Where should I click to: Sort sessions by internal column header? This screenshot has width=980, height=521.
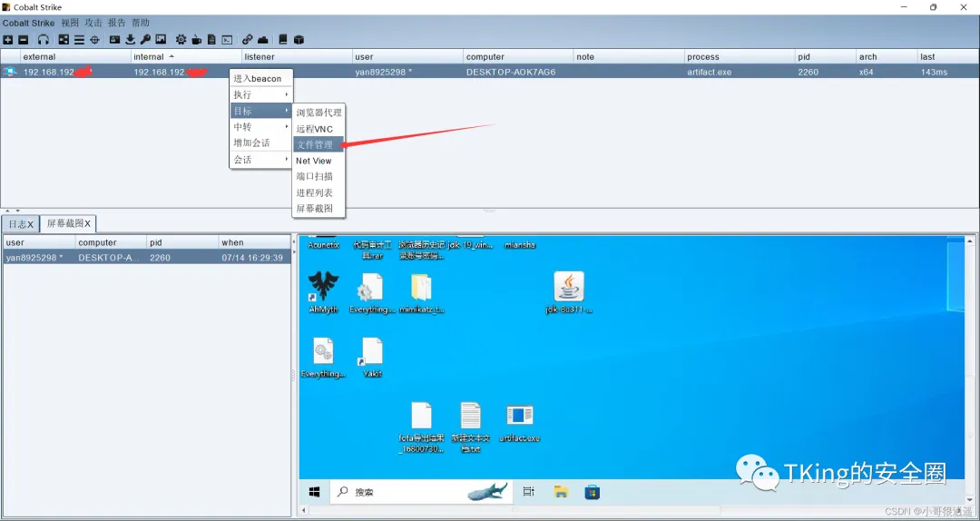(186, 57)
